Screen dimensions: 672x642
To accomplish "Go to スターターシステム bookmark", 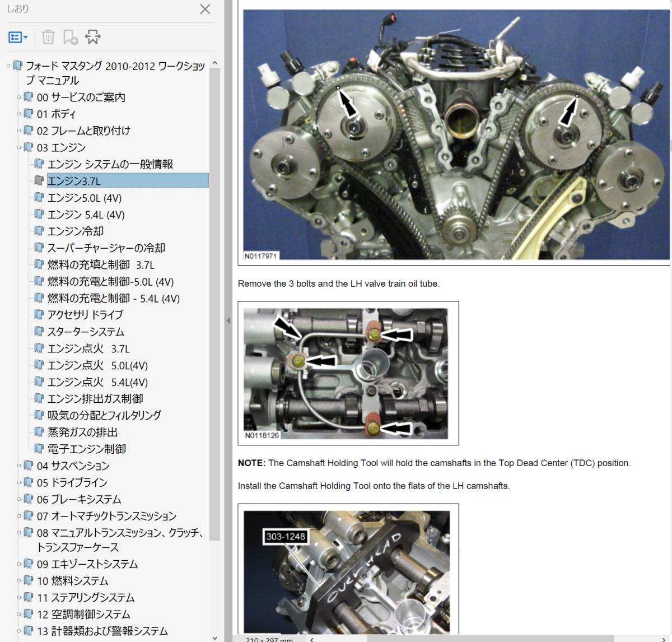I will point(85,332).
